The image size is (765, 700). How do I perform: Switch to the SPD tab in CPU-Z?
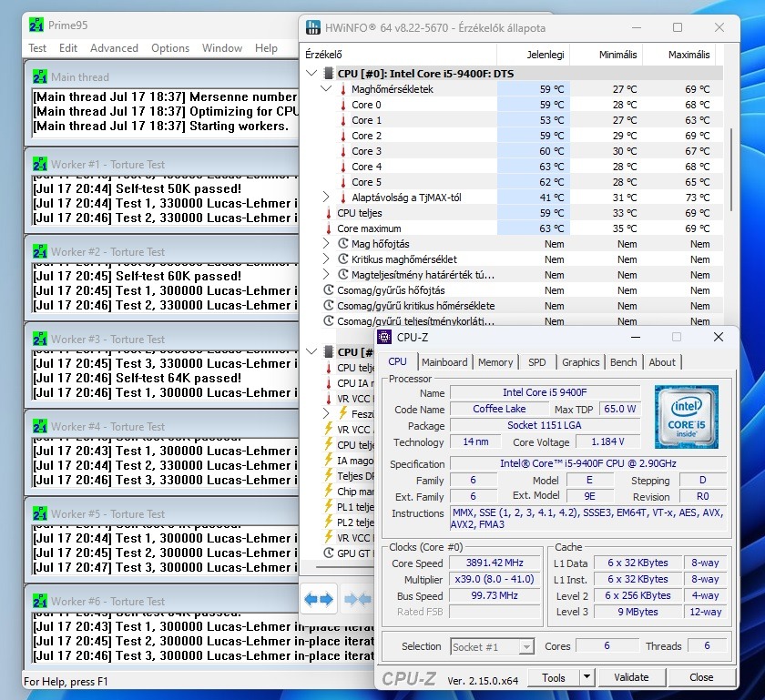pyautogui.click(x=536, y=362)
